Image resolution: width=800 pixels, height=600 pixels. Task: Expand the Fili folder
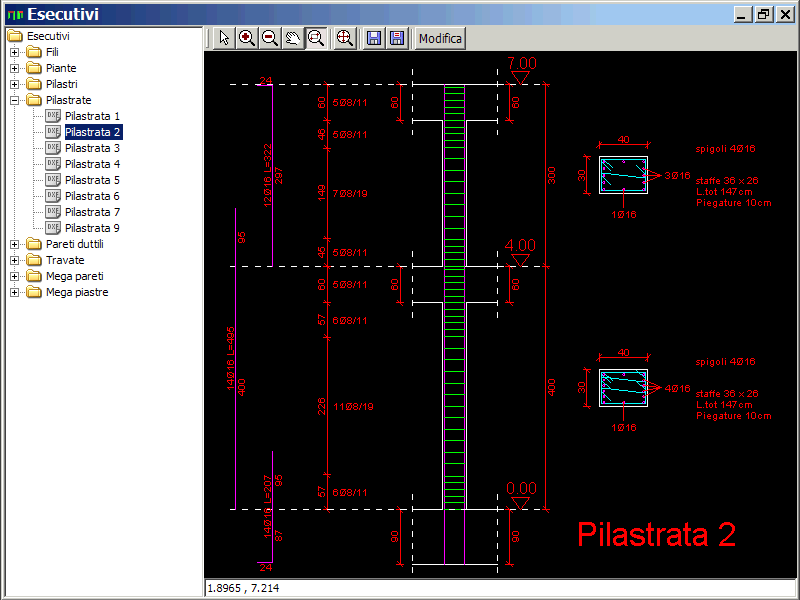tap(15, 52)
